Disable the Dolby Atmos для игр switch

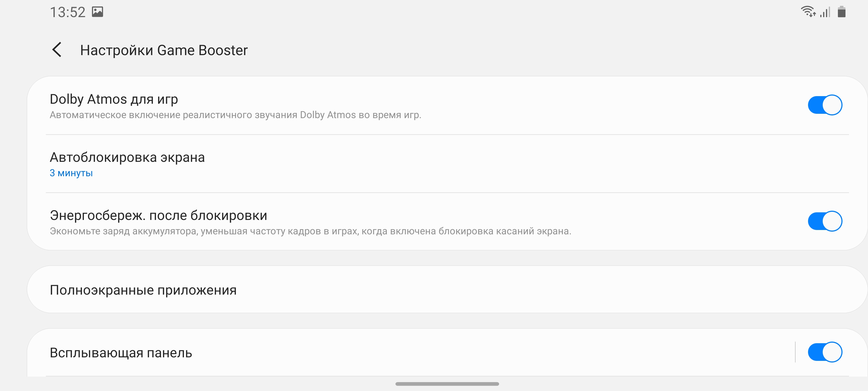(825, 105)
